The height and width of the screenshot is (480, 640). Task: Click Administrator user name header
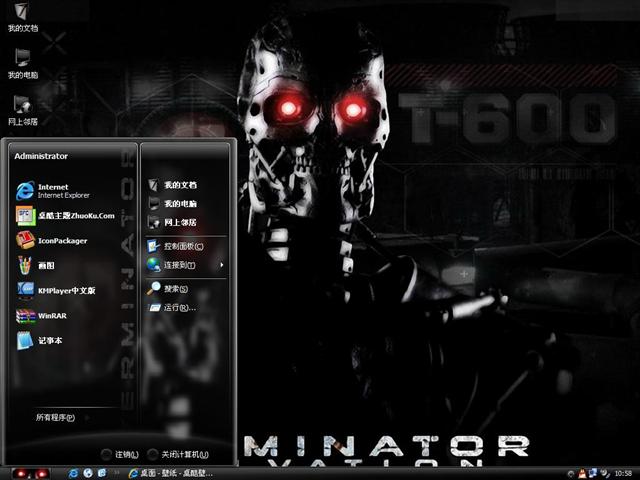[41, 156]
